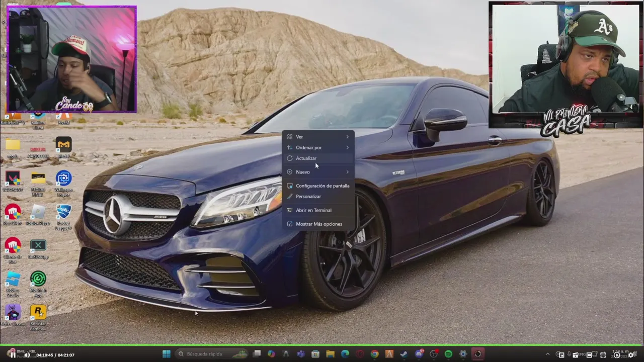The width and height of the screenshot is (644, 362).
Task: Select Nuevo in the context menu
Action: (x=318, y=172)
